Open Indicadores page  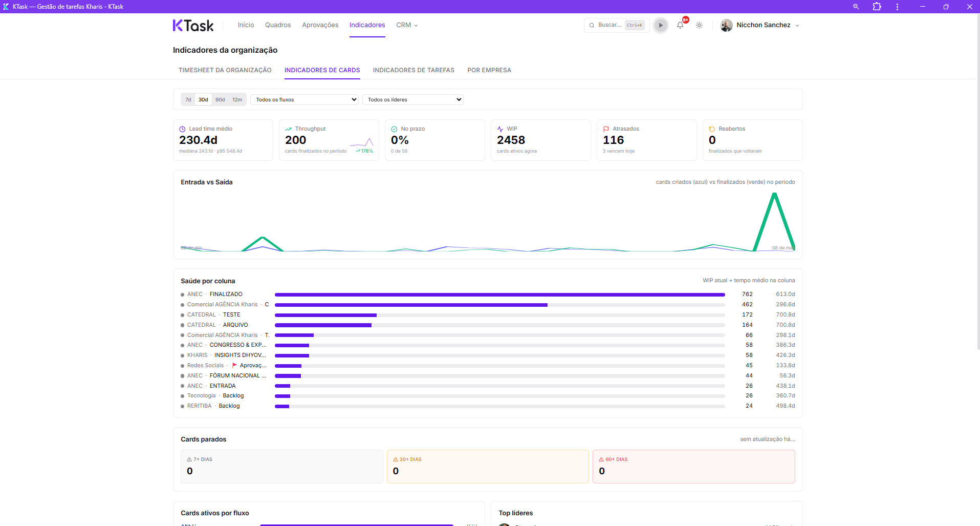click(x=367, y=25)
